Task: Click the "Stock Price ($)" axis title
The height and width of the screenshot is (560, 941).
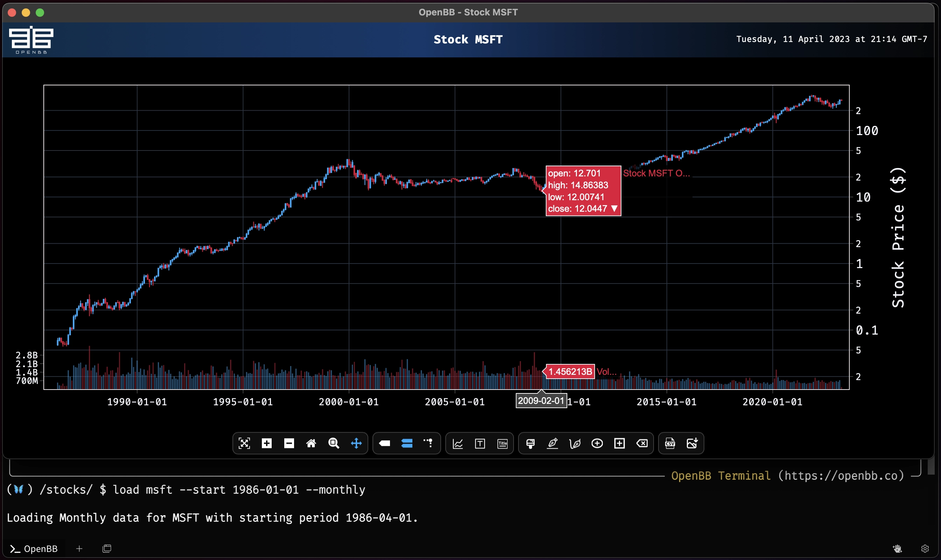Action: (898, 237)
